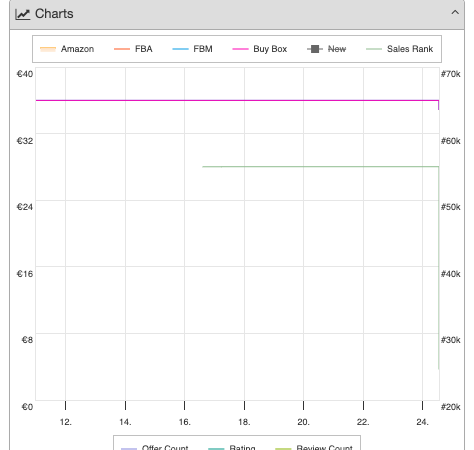The height and width of the screenshot is (450, 474).
Task: Click the 24. date axis label
Action: tap(422, 422)
